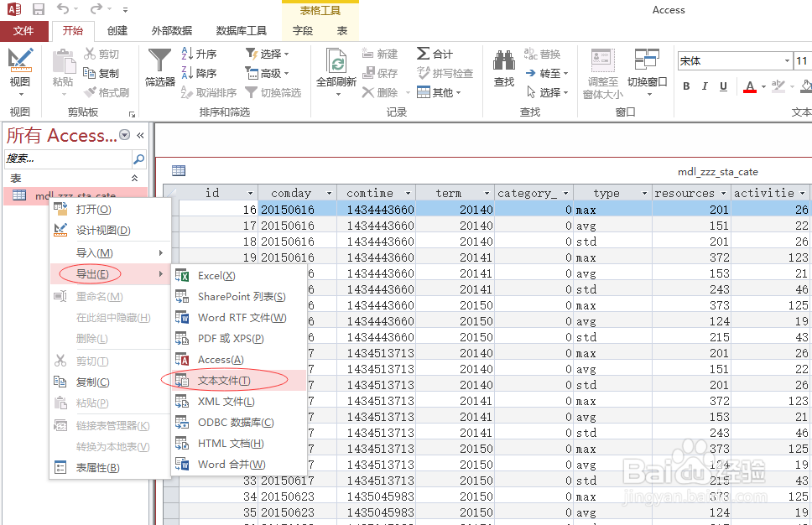Open the comday column filter arrow
The image size is (812, 525).
[x=330, y=193]
